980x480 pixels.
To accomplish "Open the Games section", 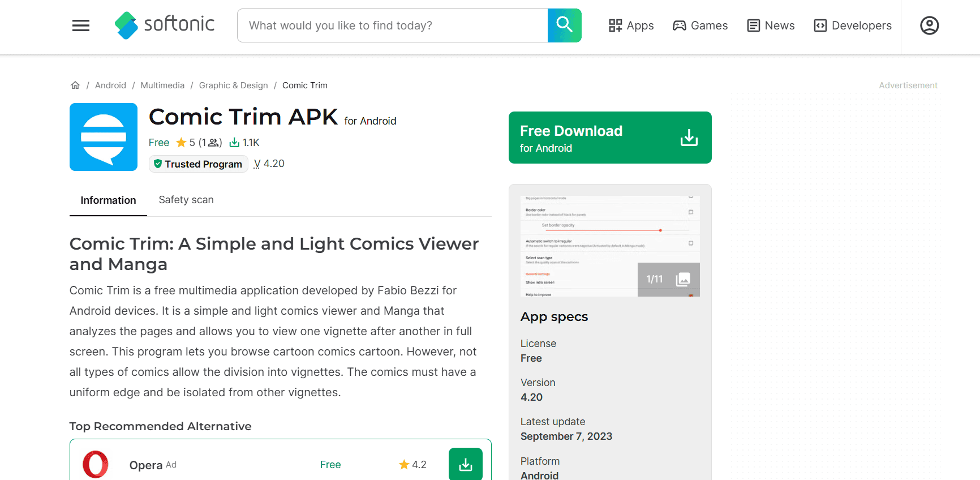I will [700, 25].
